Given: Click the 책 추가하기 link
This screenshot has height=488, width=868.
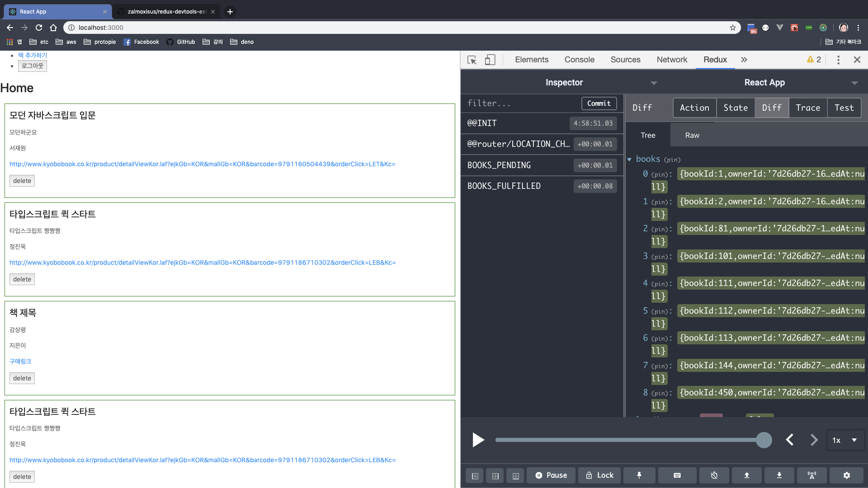Looking at the screenshot, I should tap(33, 55).
